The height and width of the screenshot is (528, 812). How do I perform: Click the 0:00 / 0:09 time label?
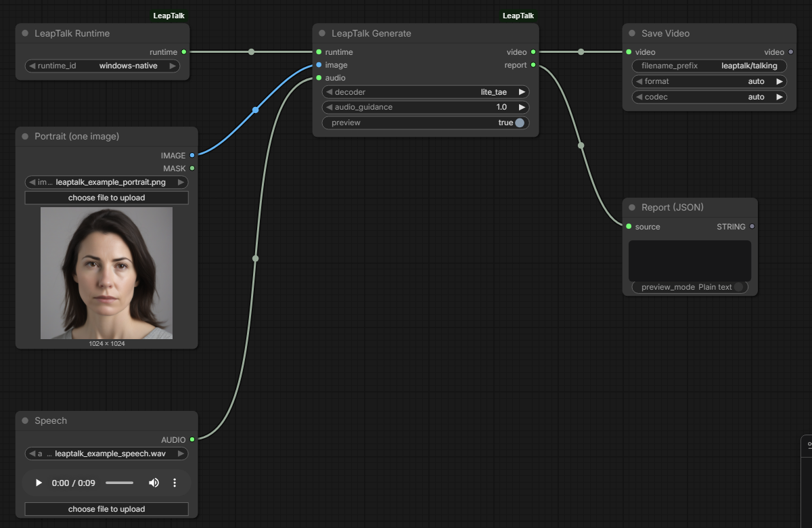pyautogui.click(x=73, y=483)
